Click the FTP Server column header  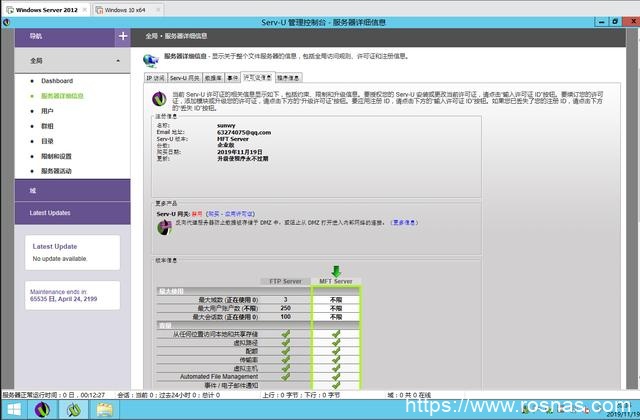point(285,281)
